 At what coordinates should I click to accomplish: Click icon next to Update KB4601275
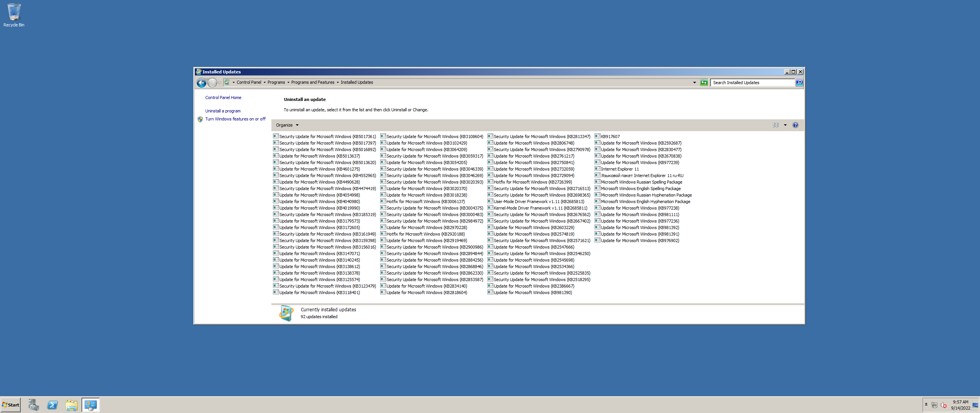[x=276, y=169]
